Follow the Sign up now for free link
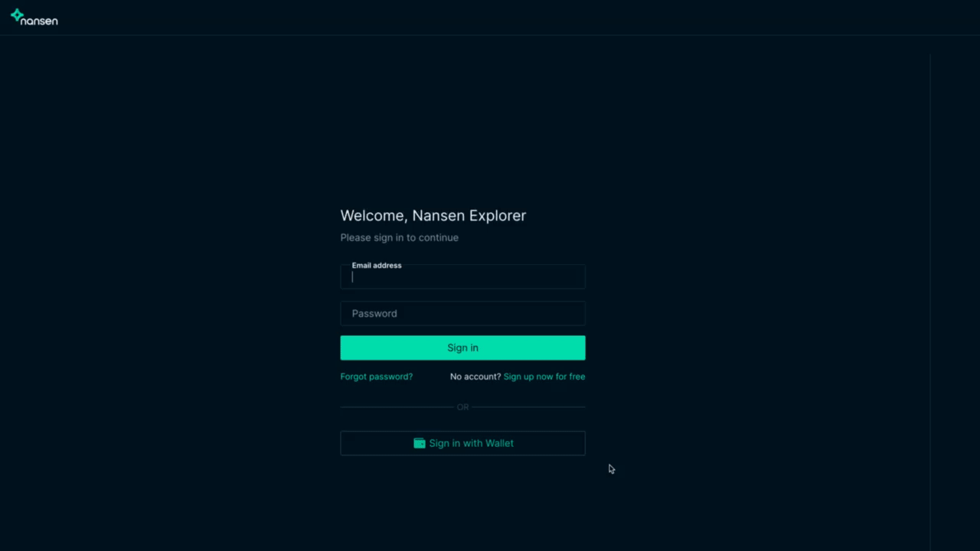Image resolution: width=980 pixels, height=551 pixels. pos(544,377)
